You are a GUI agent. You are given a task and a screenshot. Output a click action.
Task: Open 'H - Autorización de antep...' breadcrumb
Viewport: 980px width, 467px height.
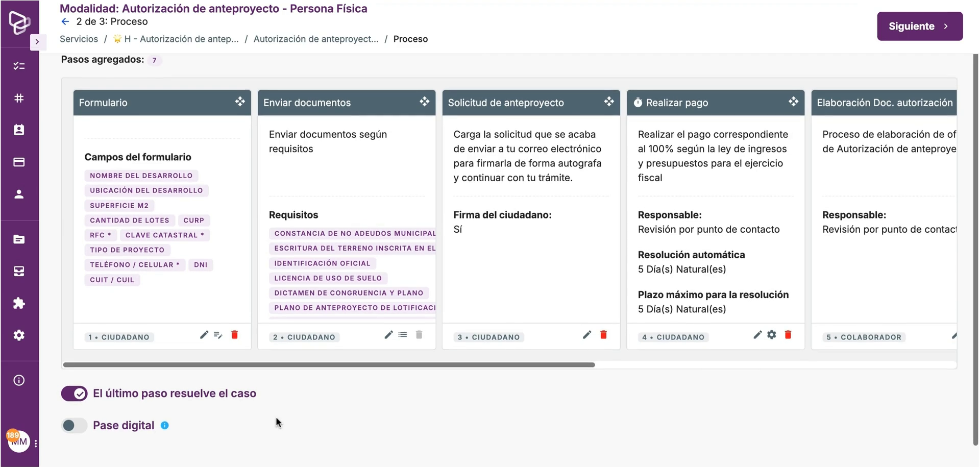(176, 39)
